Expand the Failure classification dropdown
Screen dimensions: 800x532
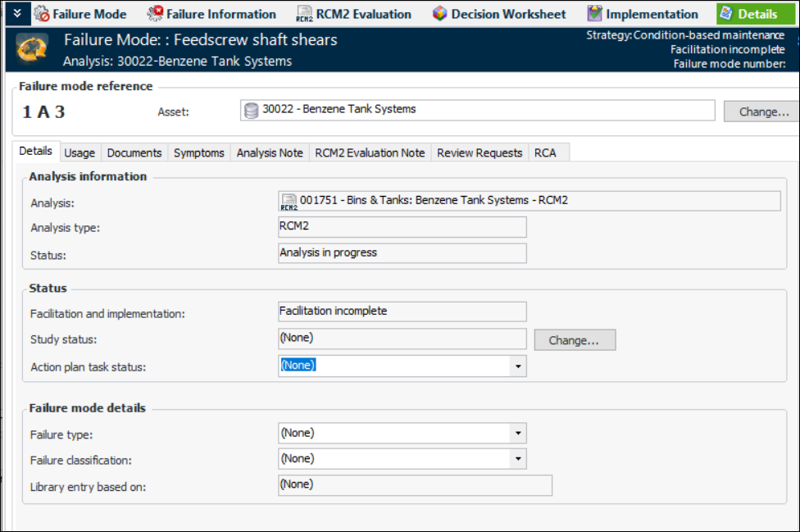tap(516, 459)
